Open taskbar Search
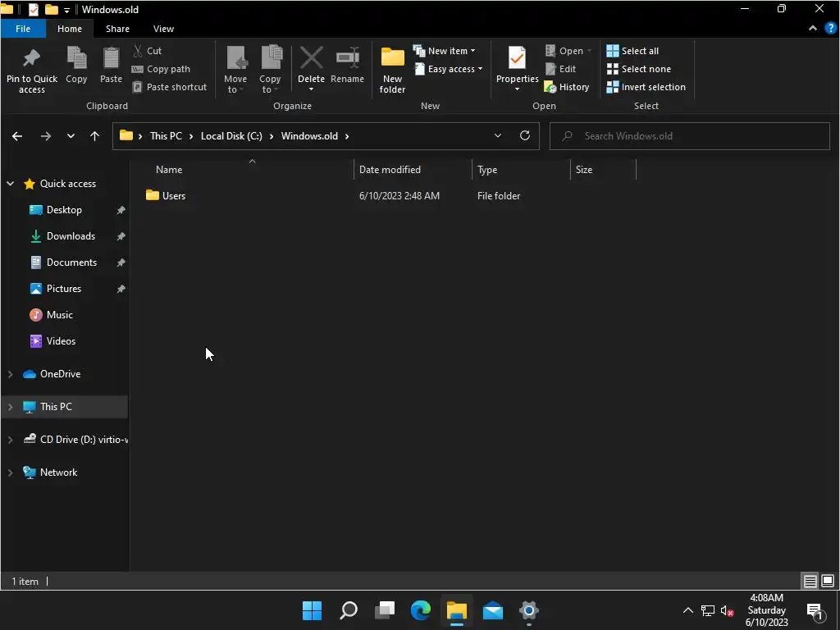The height and width of the screenshot is (630, 840). pos(348,610)
